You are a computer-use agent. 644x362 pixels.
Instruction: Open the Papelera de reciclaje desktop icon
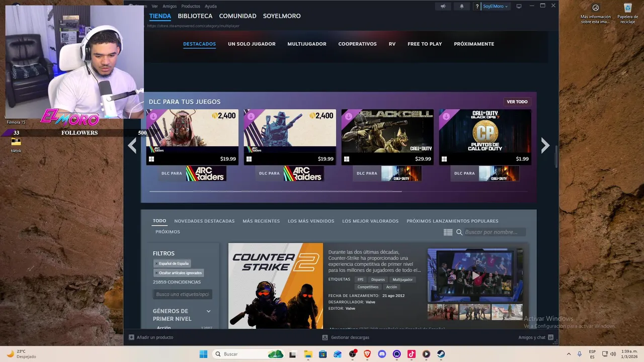pyautogui.click(x=628, y=14)
